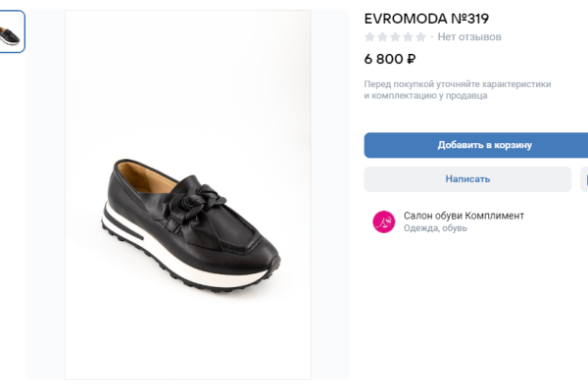The image size is (588, 392).
Task: Rate the product three stars
Action: click(x=395, y=37)
